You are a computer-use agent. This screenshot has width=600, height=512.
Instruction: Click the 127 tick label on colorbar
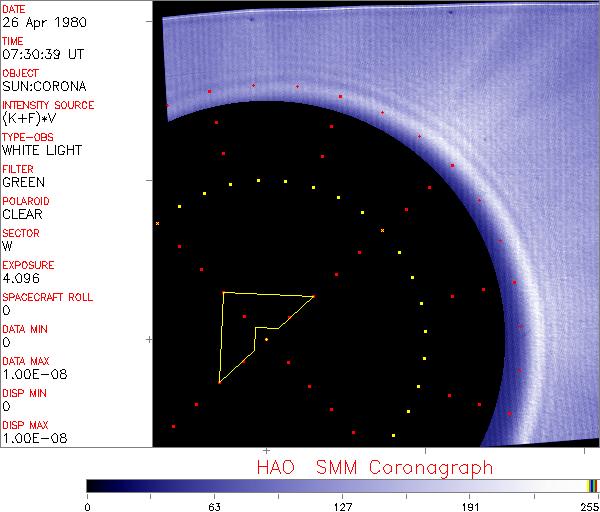[x=343, y=507]
